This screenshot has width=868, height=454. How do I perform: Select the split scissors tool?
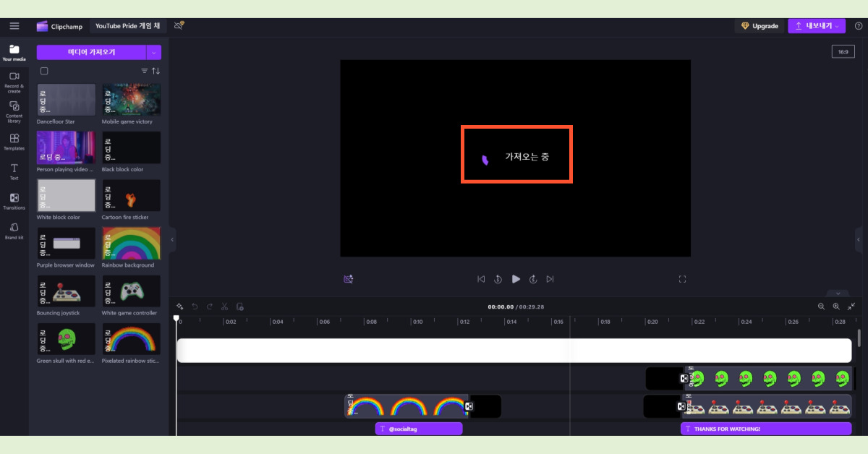tap(225, 307)
